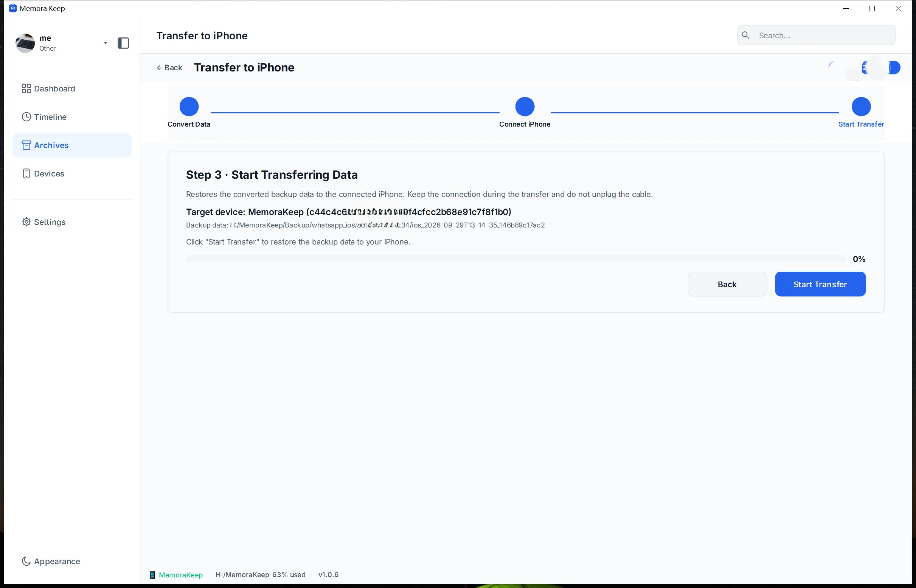This screenshot has height=588, width=916.
Task: Close the Memora Keep window
Action: [x=899, y=8]
